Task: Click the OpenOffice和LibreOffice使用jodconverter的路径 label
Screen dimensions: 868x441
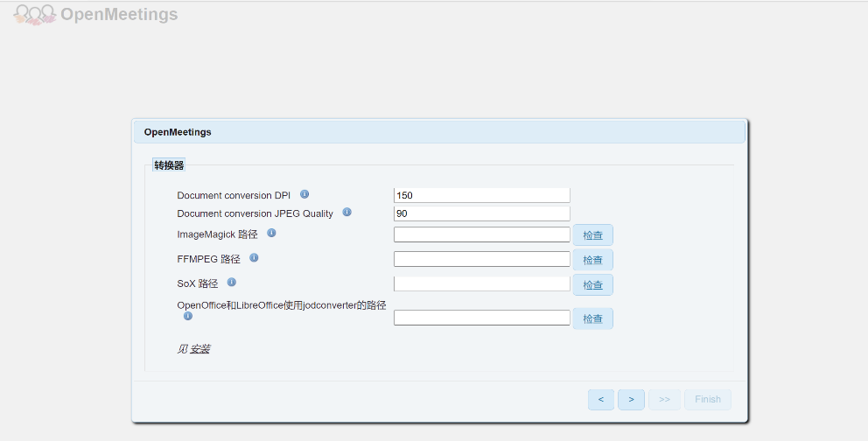Action: pos(281,305)
